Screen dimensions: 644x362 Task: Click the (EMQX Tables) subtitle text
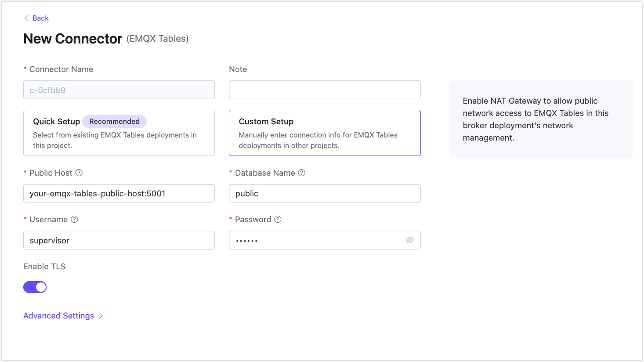[x=158, y=39]
